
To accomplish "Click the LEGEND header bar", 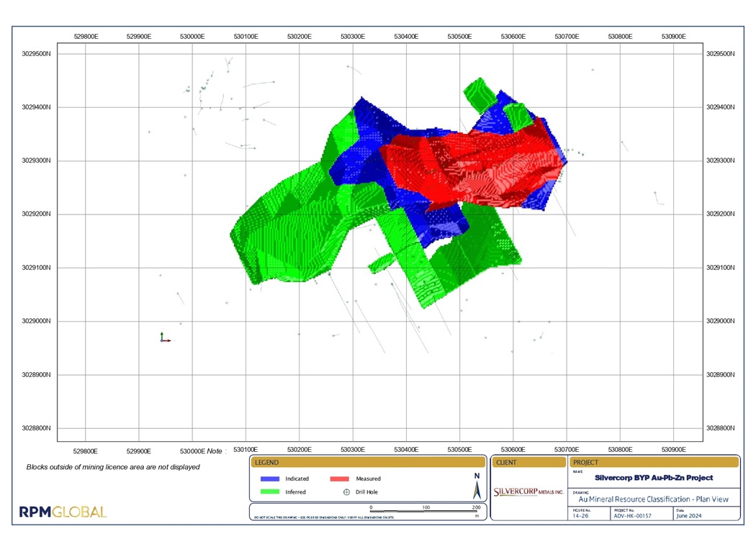I will [x=368, y=463].
